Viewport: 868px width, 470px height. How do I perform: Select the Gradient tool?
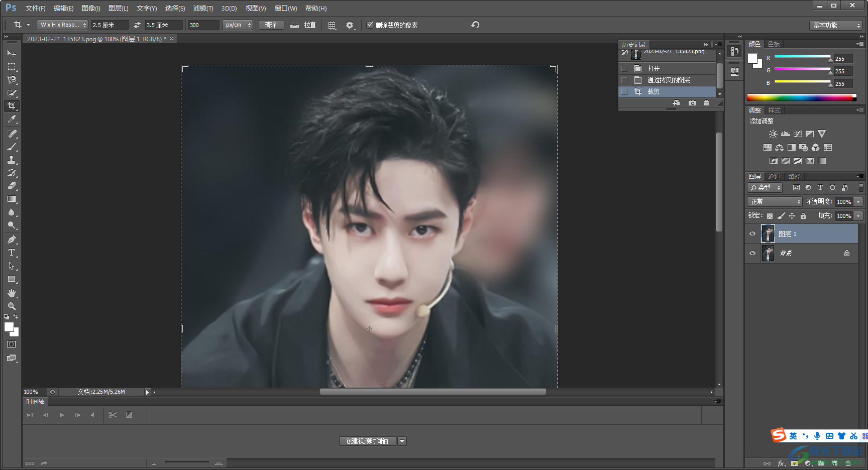coord(12,199)
